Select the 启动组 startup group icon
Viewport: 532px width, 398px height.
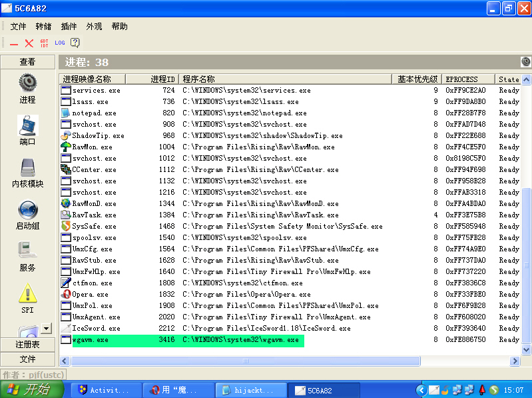(x=28, y=209)
